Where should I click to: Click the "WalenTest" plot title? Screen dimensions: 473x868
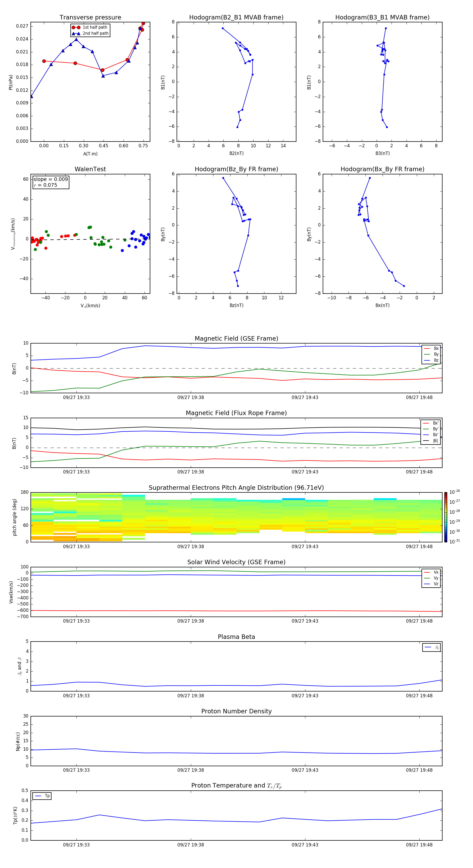pyautogui.click(x=90, y=169)
